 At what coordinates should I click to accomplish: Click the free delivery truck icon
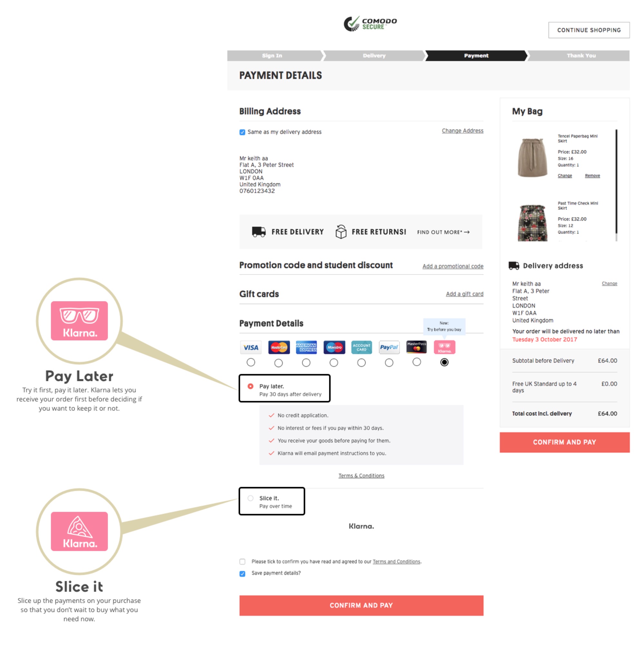coord(259,231)
